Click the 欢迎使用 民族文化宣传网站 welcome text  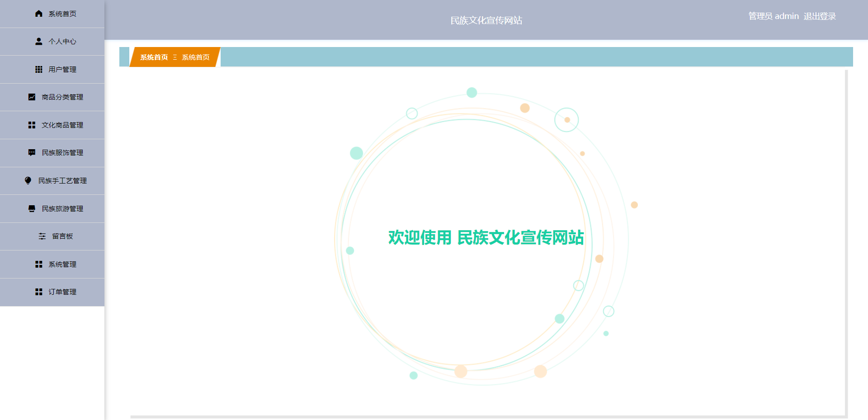486,237
